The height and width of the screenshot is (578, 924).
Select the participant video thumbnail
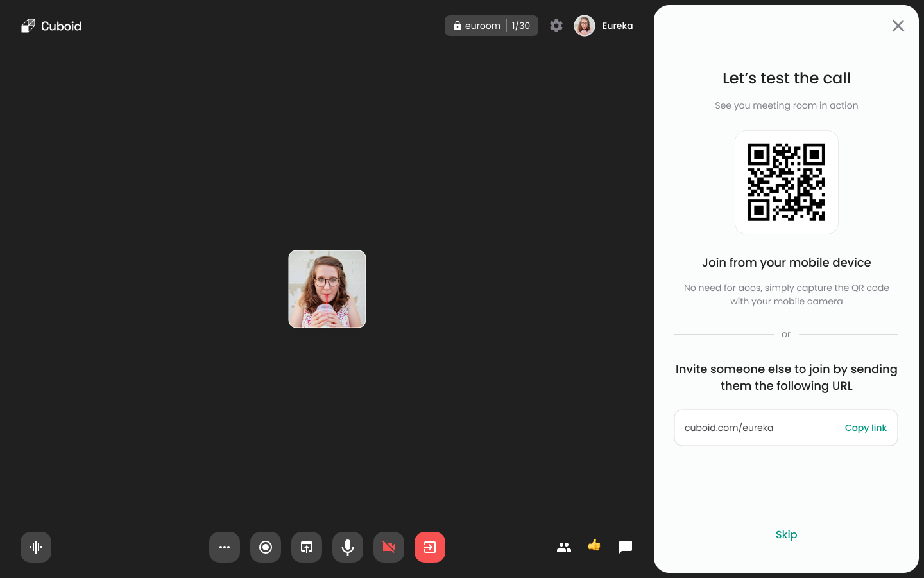coord(327,289)
